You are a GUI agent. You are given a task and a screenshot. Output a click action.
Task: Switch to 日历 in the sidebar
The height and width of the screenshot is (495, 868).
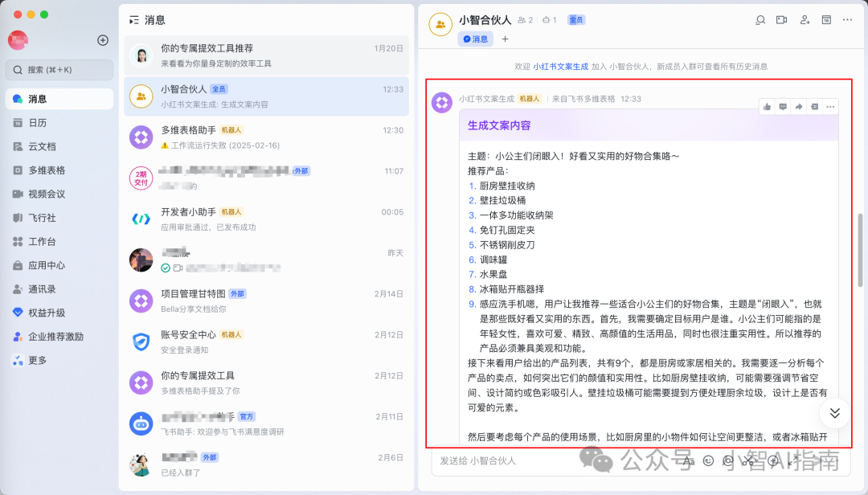(37, 123)
